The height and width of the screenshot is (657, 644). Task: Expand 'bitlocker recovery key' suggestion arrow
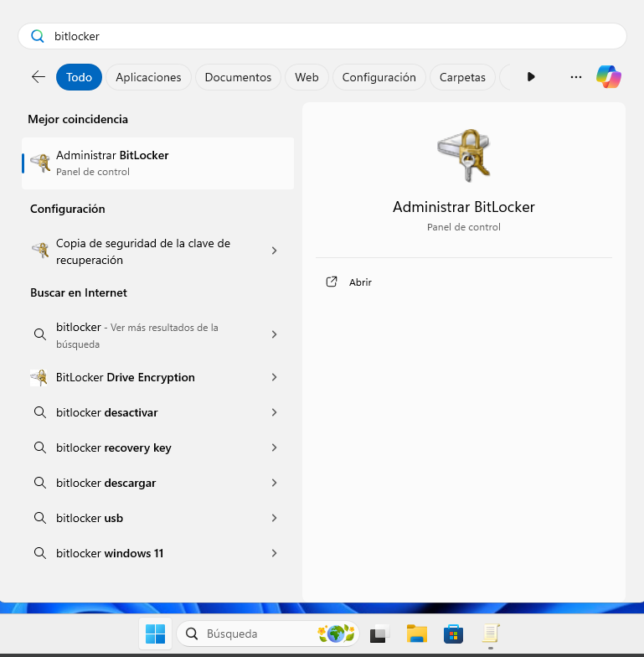(x=274, y=447)
